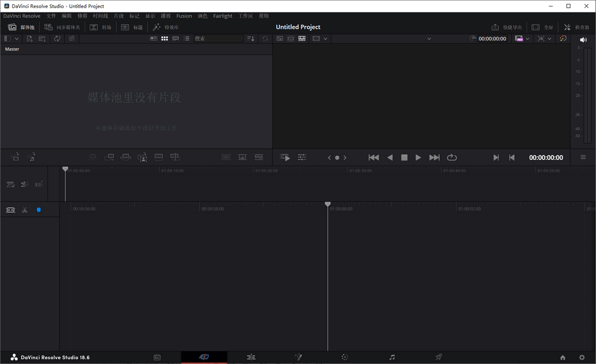The height and width of the screenshot is (364, 596).
Task: Adjust the audio level meter speaker control
Action: click(x=583, y=39)
